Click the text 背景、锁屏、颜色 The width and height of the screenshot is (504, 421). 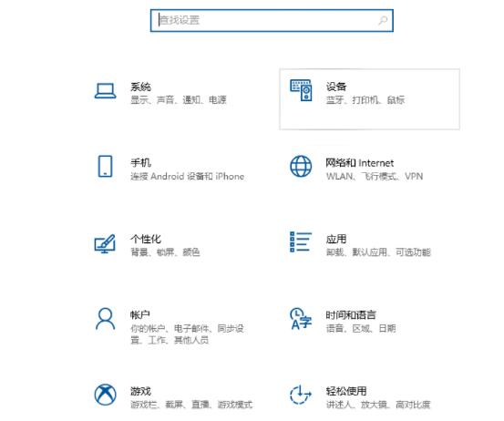point(165,252)
